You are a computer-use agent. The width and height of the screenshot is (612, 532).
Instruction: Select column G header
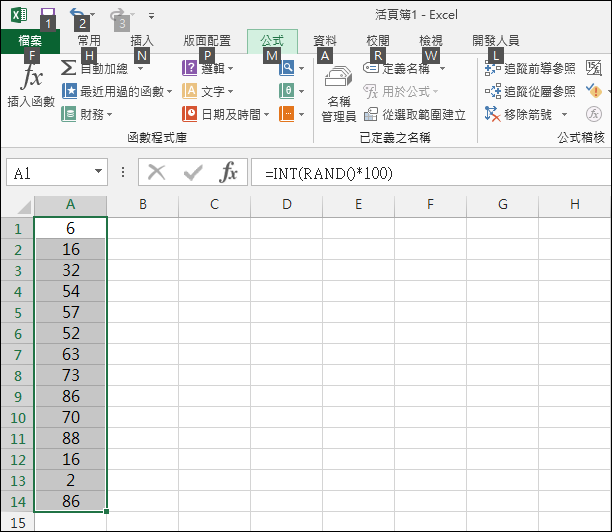pyautogui.click(x=502, y=205)
